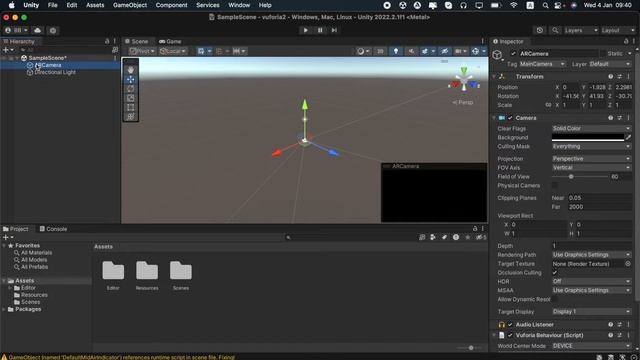Collapse the Transform component

(494, 77)
